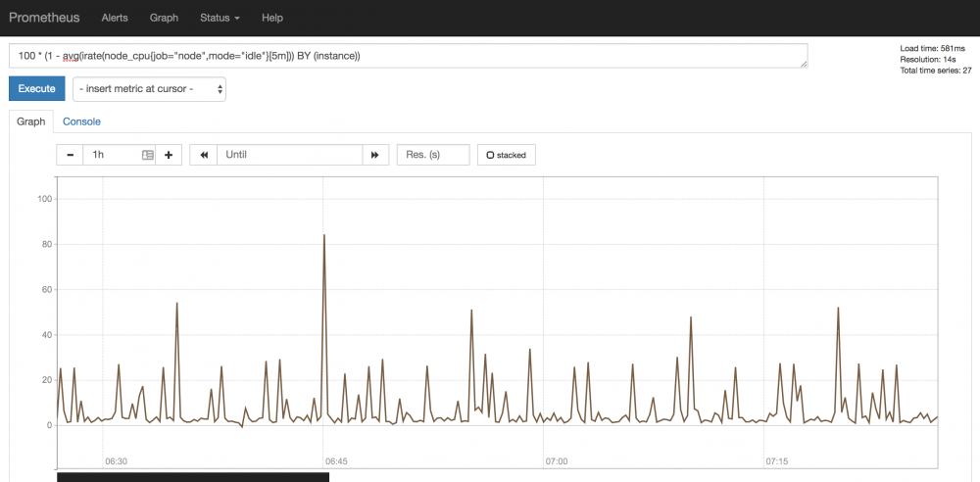980x482 pixels.
Task: Click the rewind end time double-arrow
Action: coord(204,155)
